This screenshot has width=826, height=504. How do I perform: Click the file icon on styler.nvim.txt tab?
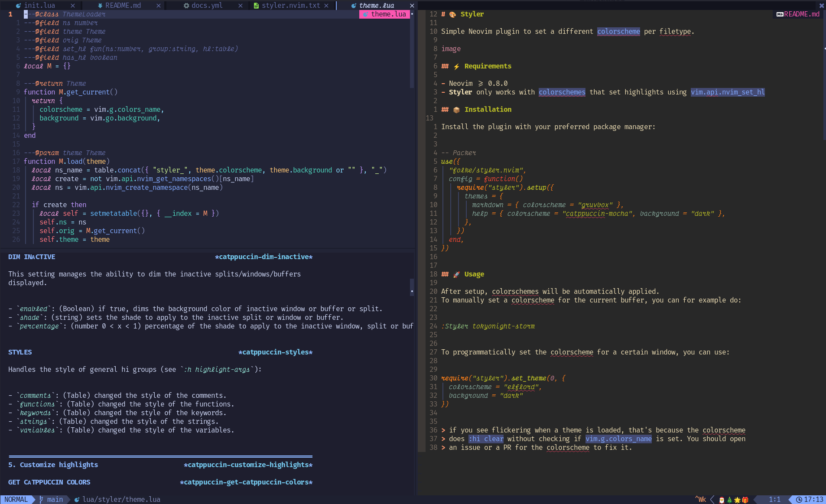256,6
